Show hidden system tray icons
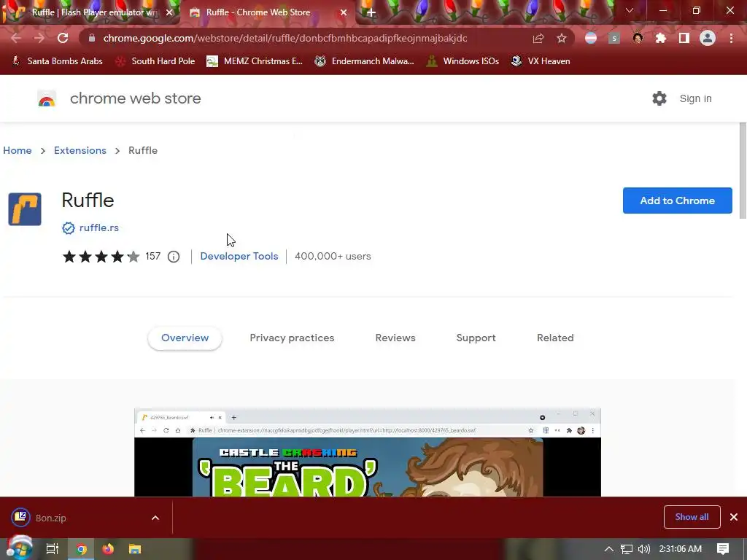The width and height of the screenshot is (747, 560). pyautogui.click(x=609, y=549)
